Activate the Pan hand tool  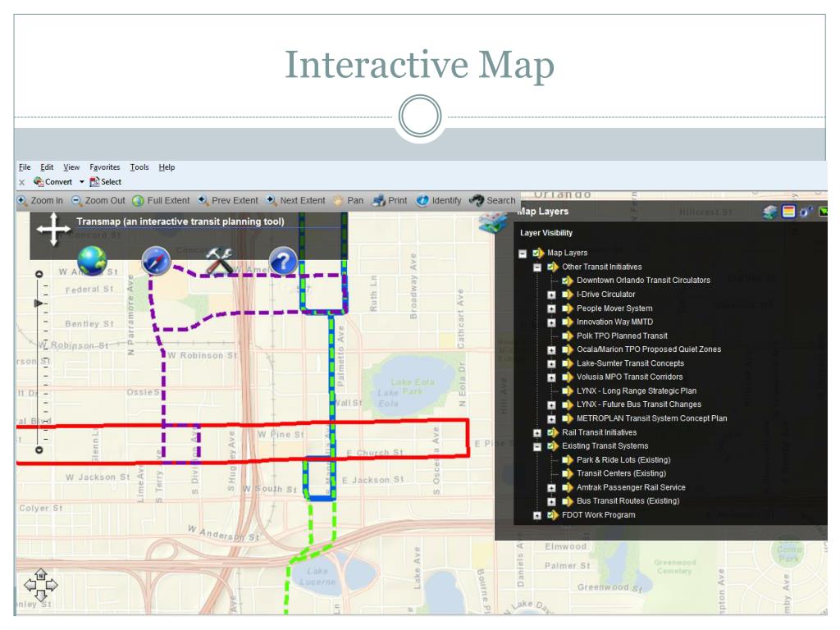348,200
